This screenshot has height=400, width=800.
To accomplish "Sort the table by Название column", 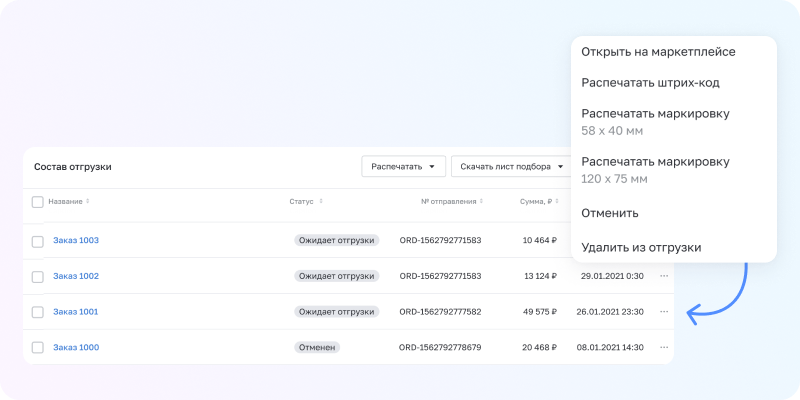I will click(87, 202).
